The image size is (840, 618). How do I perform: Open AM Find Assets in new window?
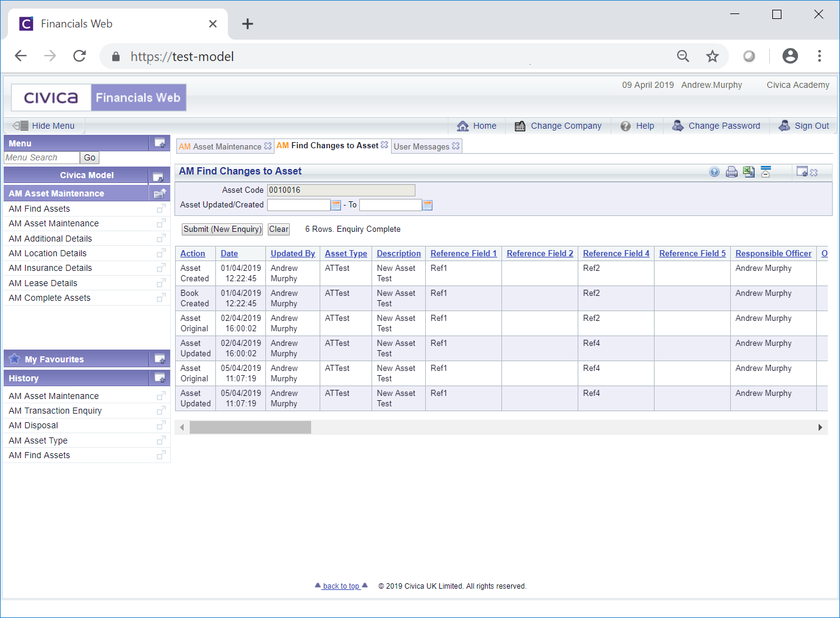point(161,209)
